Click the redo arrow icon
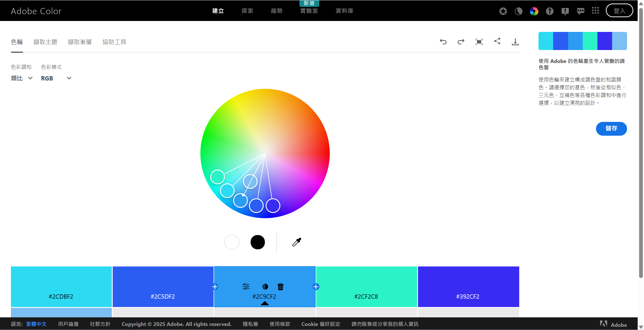Screen dimensions: 644x330 (x=461, y=42)
